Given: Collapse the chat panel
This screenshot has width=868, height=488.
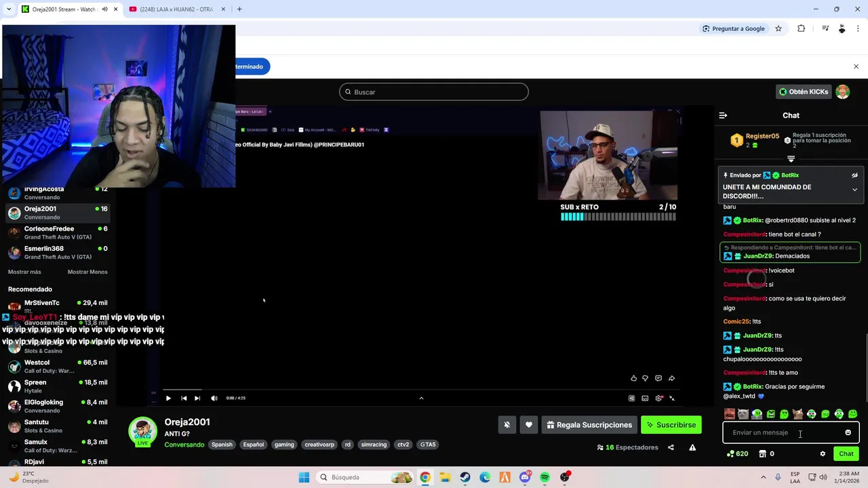Looking at the screenshot, I should pyautogui.click(x=723, y=115).
